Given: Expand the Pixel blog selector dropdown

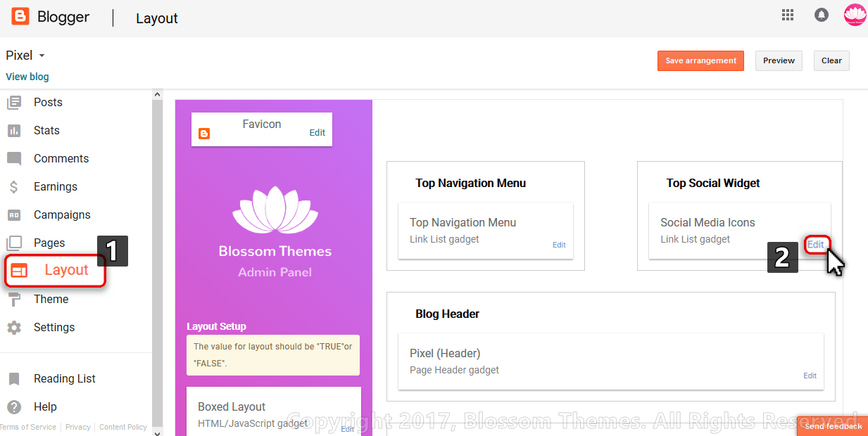Looking at the screenshot, I should (x=42, y=56).
